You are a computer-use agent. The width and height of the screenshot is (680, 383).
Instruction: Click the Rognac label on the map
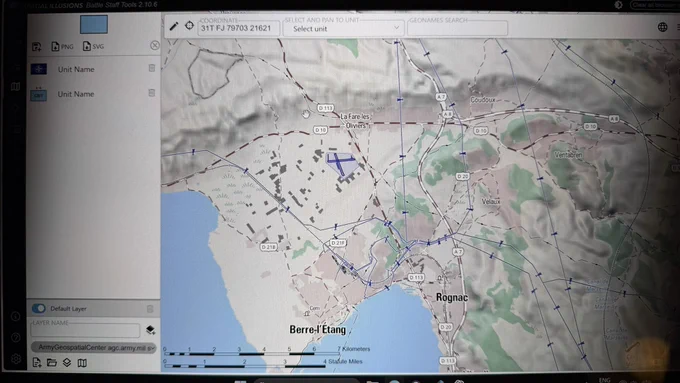(x=452, y=298)
